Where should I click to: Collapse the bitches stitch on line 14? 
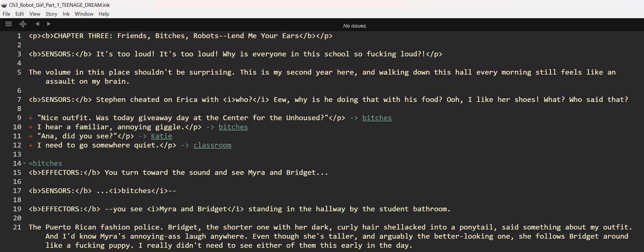tap(24, 164)
